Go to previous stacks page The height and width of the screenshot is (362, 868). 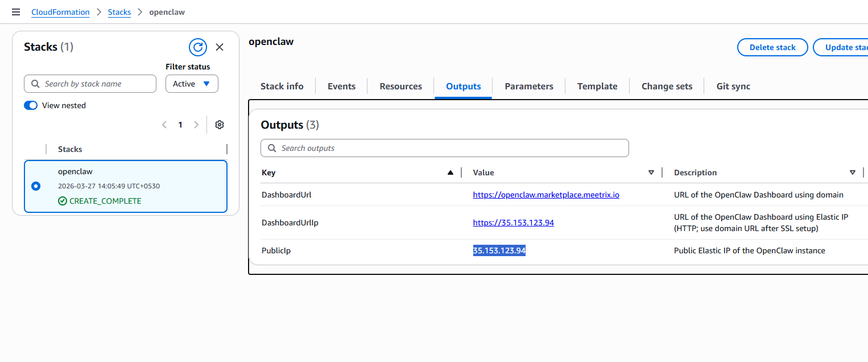tap(164, 125)
